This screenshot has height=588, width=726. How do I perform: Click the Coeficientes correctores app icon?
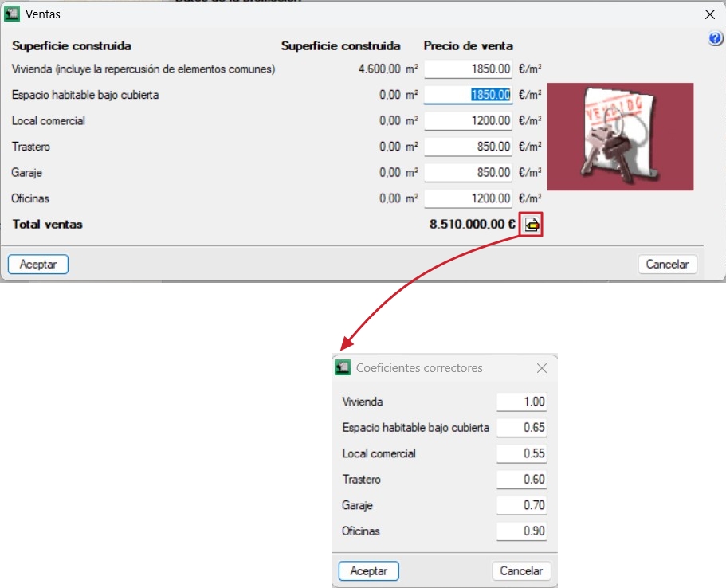pyautogui.click(x=343, y=367)
